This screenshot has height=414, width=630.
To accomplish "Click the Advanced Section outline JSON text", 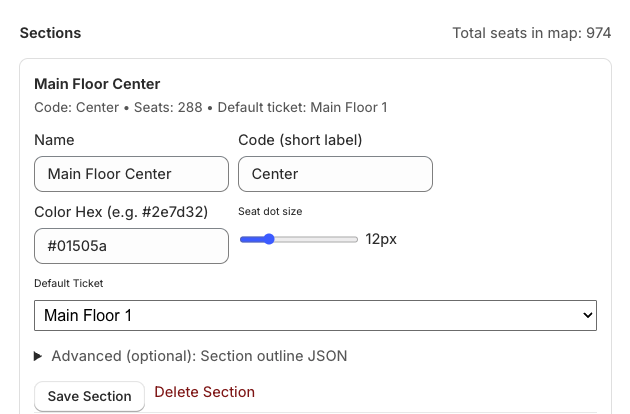I will 199,356.
